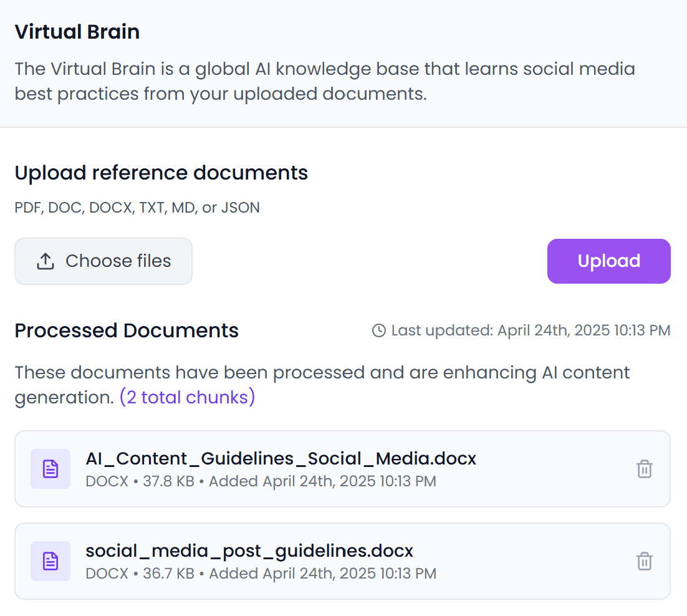Click the clock icon beside Last updated
This screenshot has width=687, height=616.
tap(378, 330)
